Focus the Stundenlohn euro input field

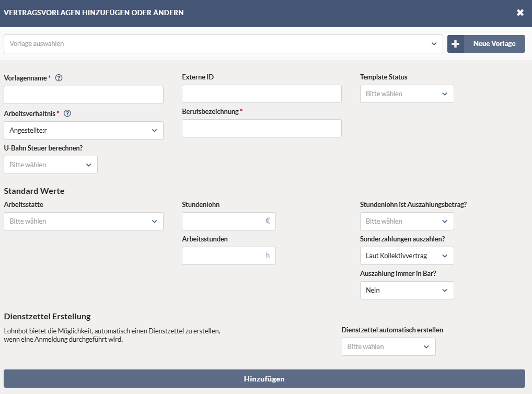pos(229,221)
